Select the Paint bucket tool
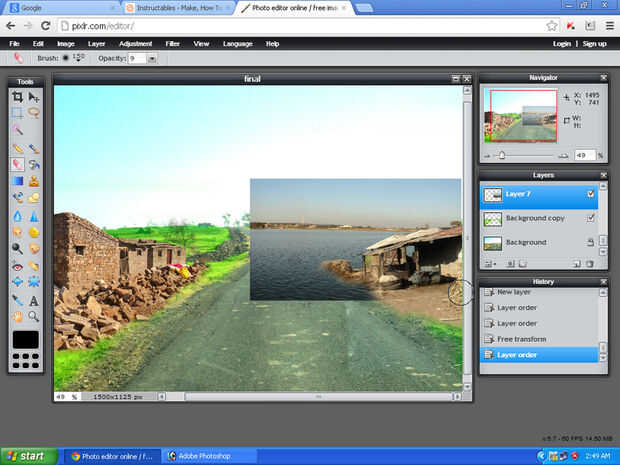This screenshot has height=465, width=620. pyautogui.click(x=34, y=164)
